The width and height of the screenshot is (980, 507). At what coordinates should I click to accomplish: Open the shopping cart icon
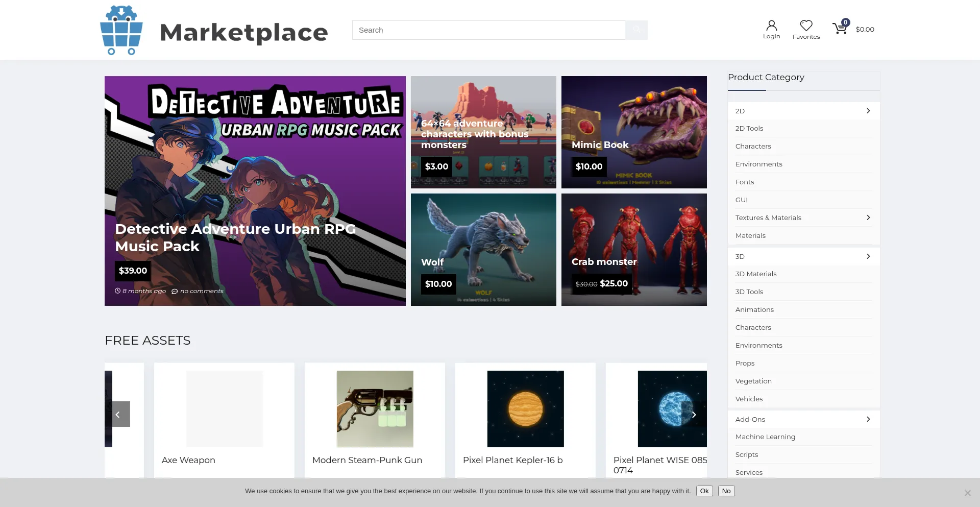tap(840, 29)
